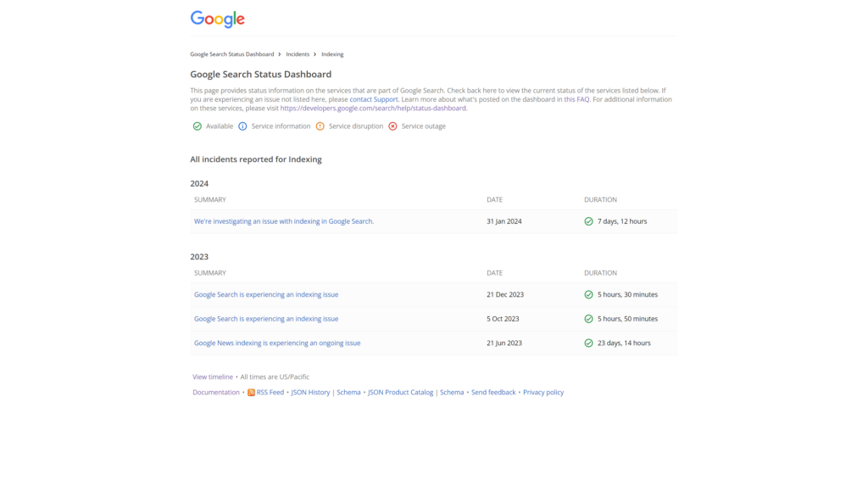The height and width of the screenshot is (491, 868).
Task: Click breadcrumb chevron after Incidents
Action: click(315, 54)
